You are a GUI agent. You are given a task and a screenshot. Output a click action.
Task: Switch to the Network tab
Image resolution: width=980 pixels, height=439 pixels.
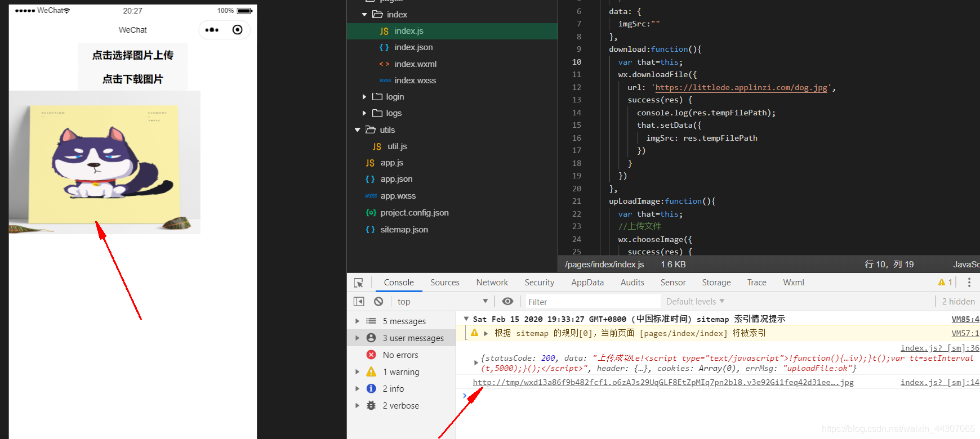[492, 283]
